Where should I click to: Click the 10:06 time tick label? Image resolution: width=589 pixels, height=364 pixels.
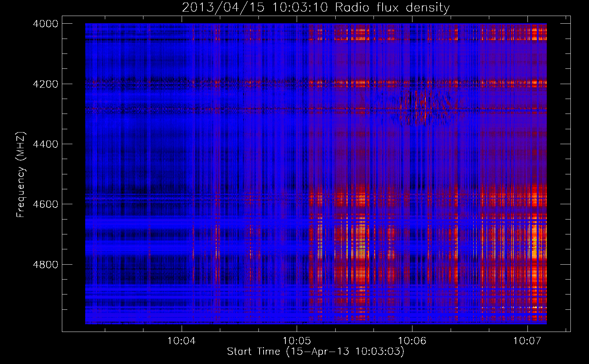click(412, 341)
